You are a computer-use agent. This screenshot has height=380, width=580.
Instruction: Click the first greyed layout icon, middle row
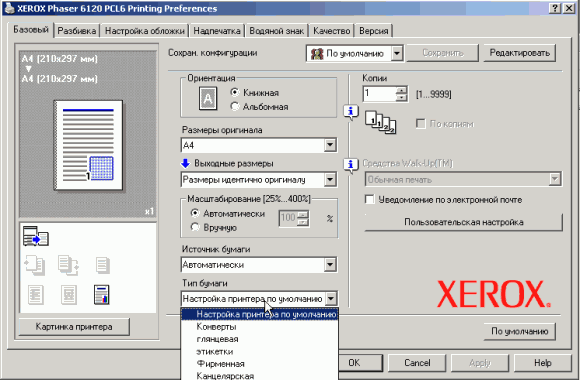pos(35,265)
